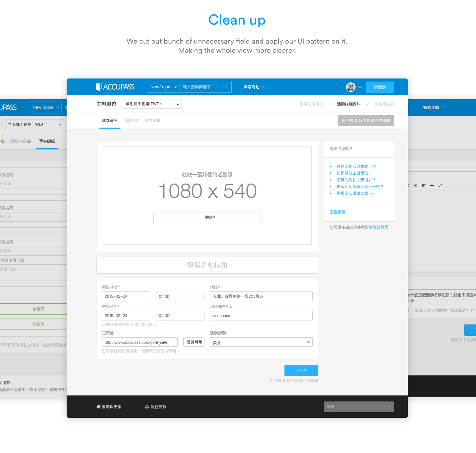The image size is (476, 453).
Task: Open the 活動類別 category dropdown showing 美食
Action: click(x=261, y=342)
